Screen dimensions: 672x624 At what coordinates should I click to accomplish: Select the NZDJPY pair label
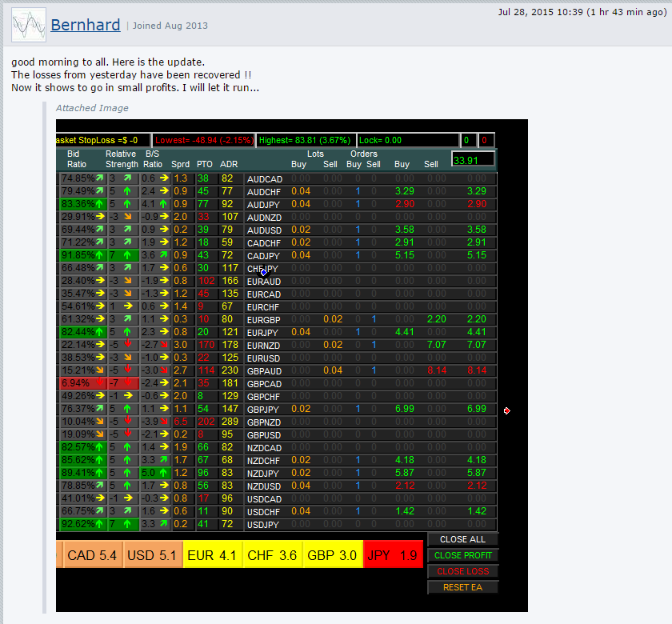(x=263, y=474)
